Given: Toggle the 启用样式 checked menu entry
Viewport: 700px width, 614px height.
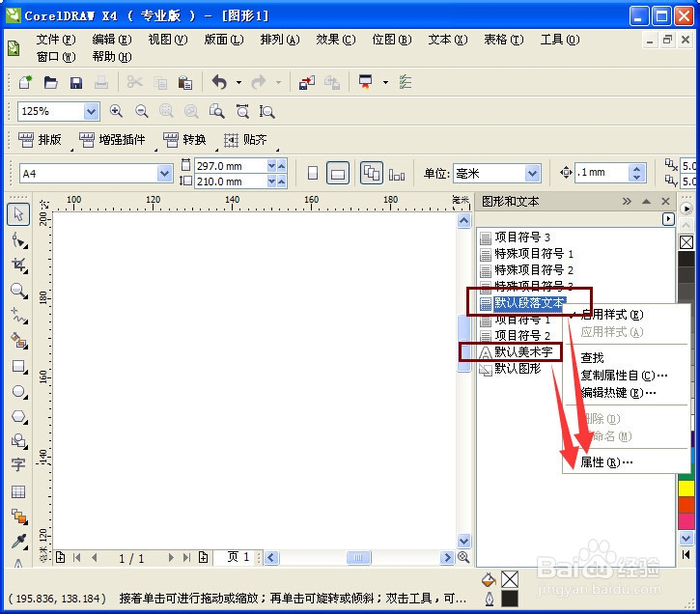Looking at the screenshot, I should tap(611, 315).
